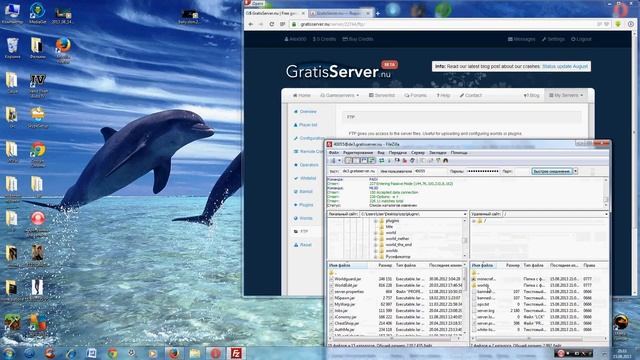Click Forums in GratisServer navigation

click(416, 95)
